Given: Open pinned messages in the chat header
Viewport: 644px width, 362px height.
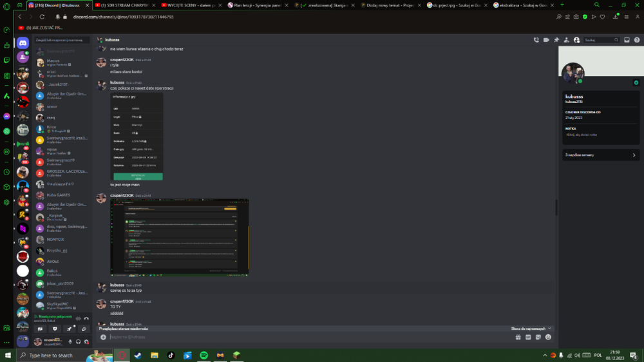Looking at the screenshot, I should pyautogui.click(x=556, y=40).
